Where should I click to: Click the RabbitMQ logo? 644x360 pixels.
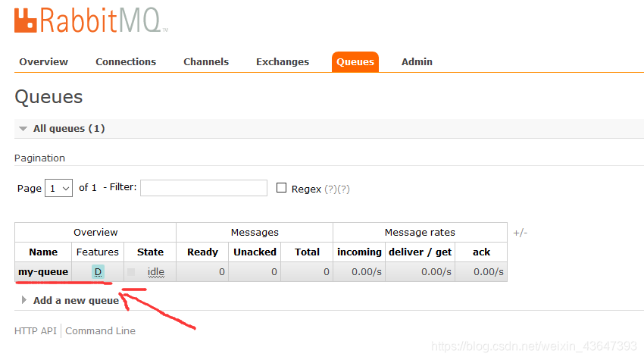click(91, 20)
